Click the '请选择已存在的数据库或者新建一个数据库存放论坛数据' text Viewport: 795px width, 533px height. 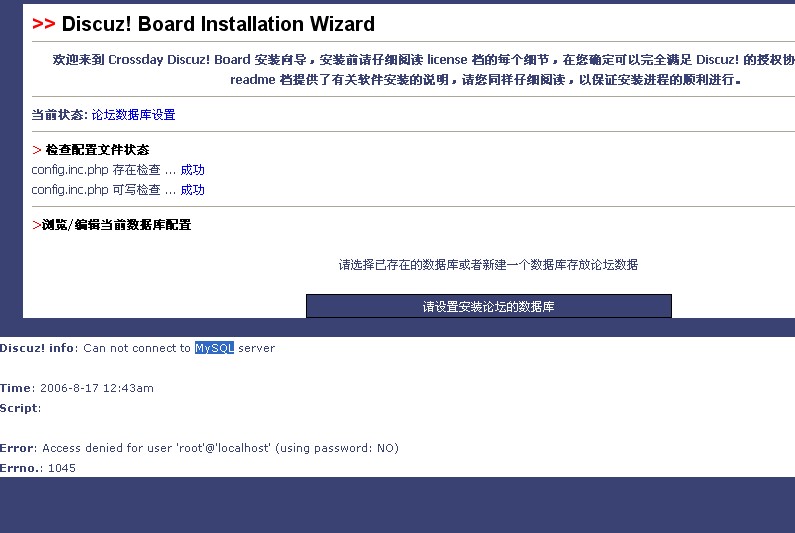coord(488,265)
